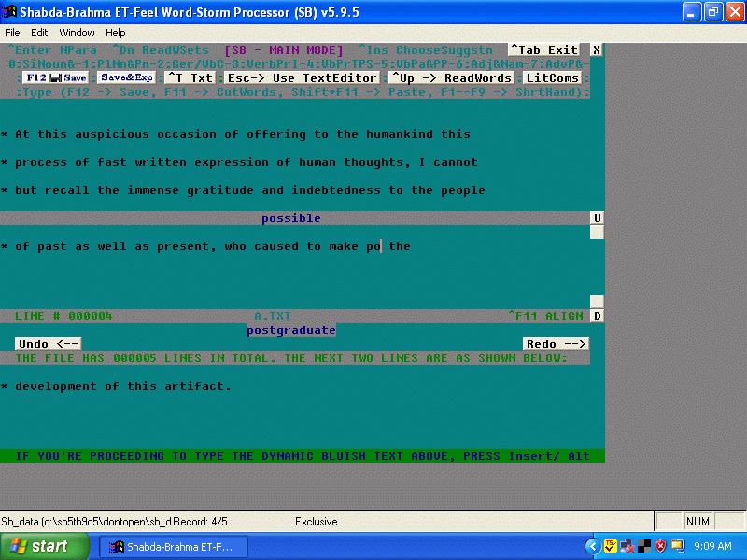The height and width of the screenshot is (560, 747).
Task: Click the ^F11 ALIGN label
Action: (546, 315)
